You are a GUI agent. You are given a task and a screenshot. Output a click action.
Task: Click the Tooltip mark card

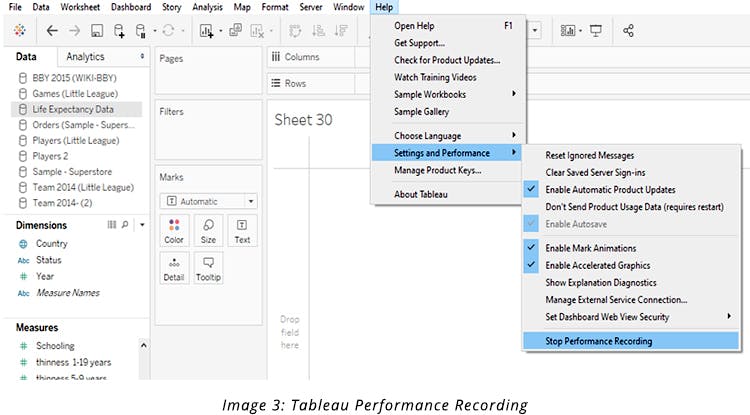pos(208,268)
